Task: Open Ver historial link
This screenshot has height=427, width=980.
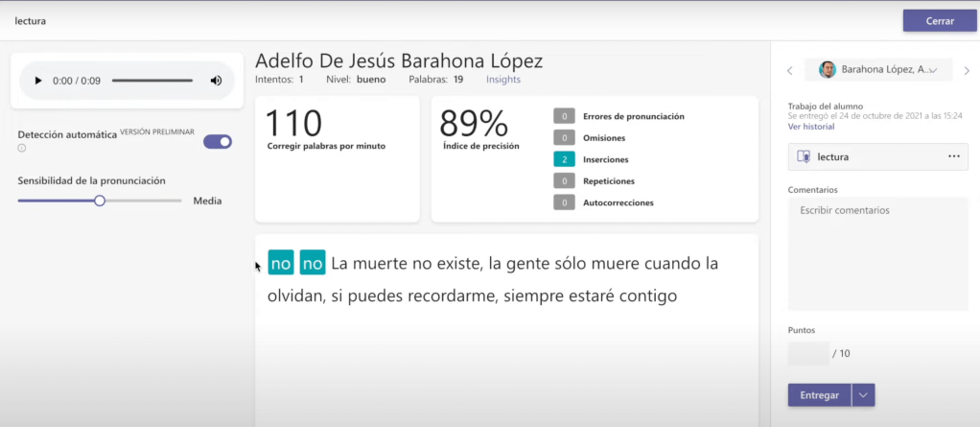Action: point(810,127)
